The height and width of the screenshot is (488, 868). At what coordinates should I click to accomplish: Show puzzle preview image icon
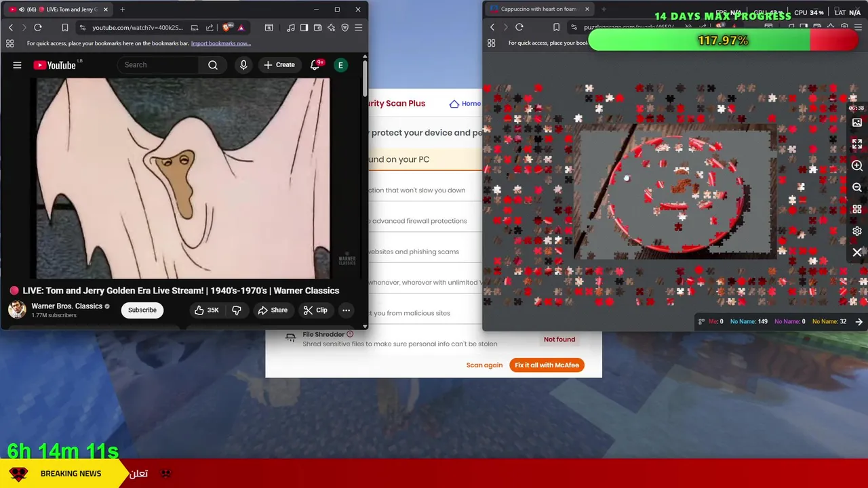coord(857,123)
